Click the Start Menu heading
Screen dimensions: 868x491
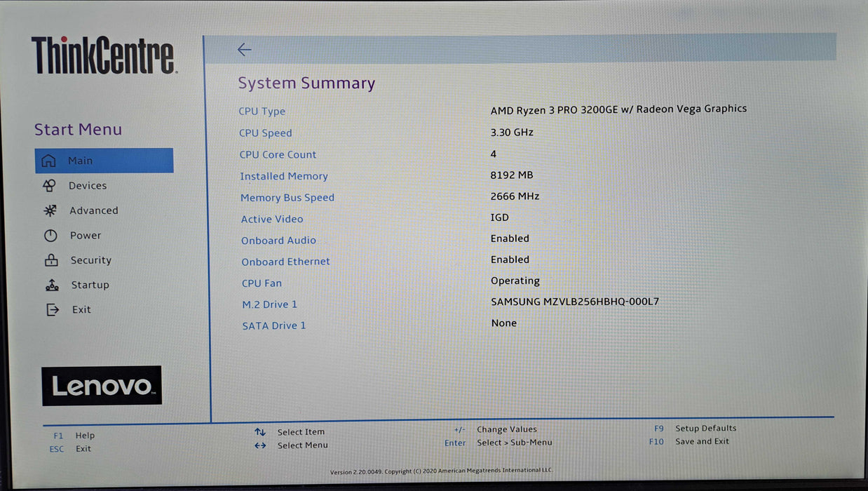78,130
